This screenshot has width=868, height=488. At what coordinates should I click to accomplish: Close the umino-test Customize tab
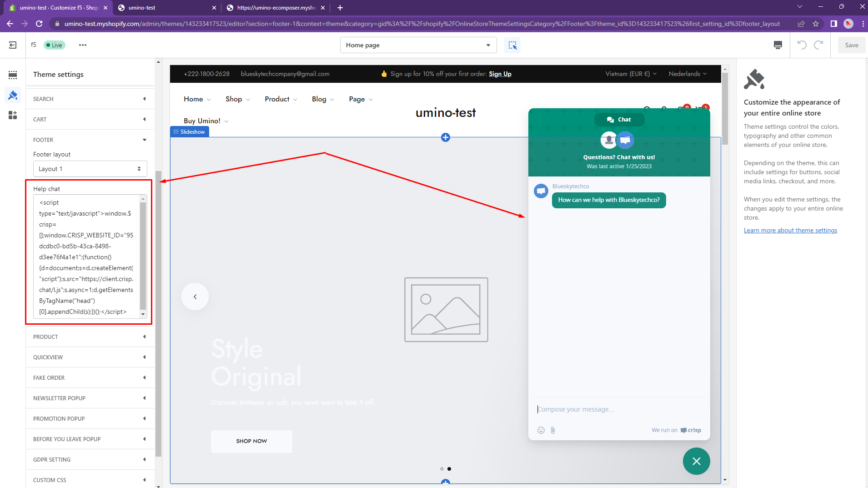[105, 8]
